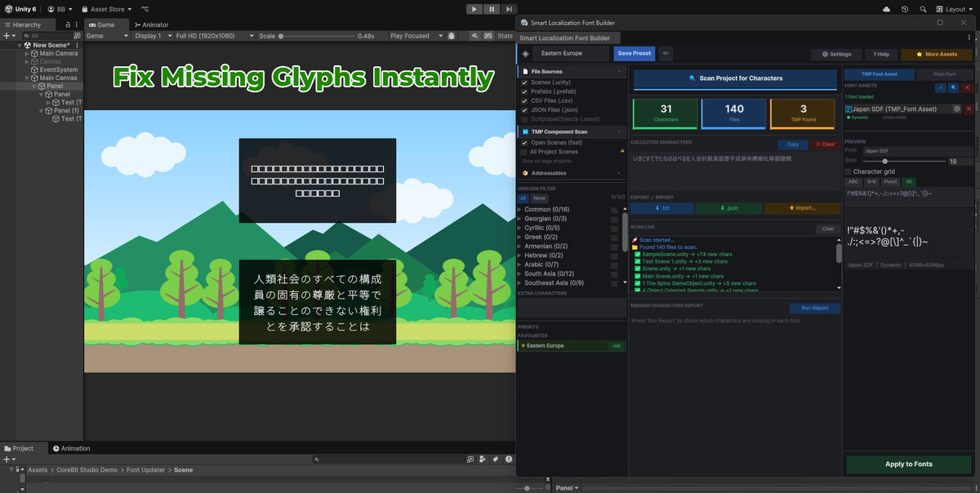The image size is (980, 493).
Task: Click the Font Updater breadcrumb folder
Action: click(147, 470)
